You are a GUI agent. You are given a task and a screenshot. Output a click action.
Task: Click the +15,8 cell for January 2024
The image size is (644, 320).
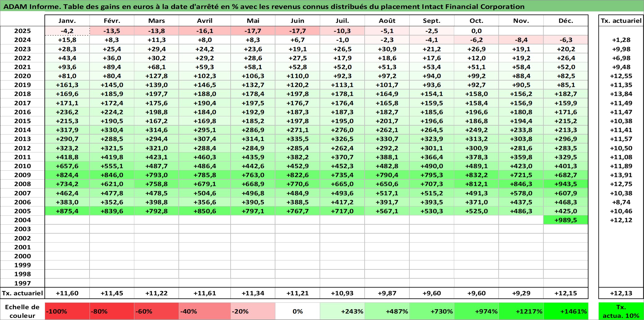click(x=67, y=40)
